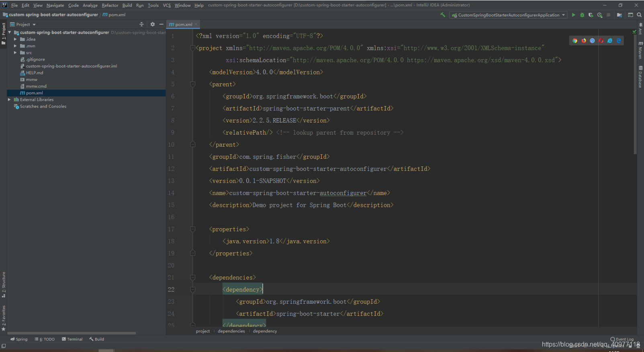Collapse the custom-spring-boot-starter-autoconfigurer root node
The image size is (644, 352).
tap(10, 33)
